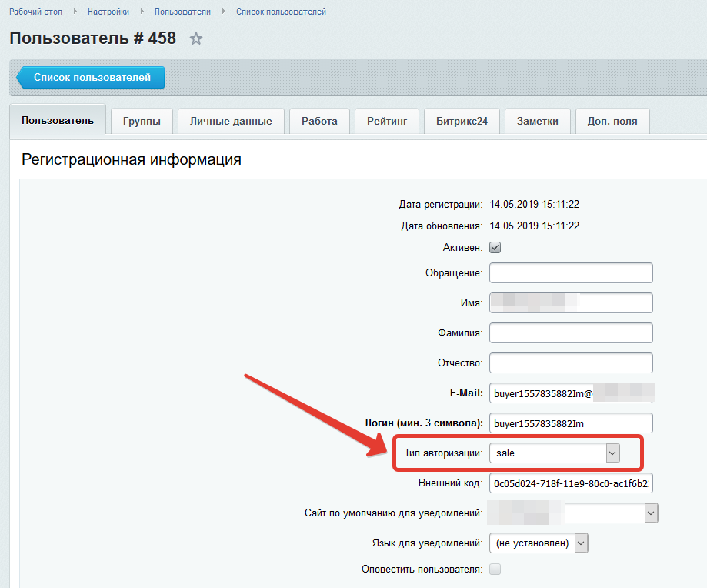Screen dimensions: 707x588
Task: Click the Обращение input field
Action: click(571, 273)
